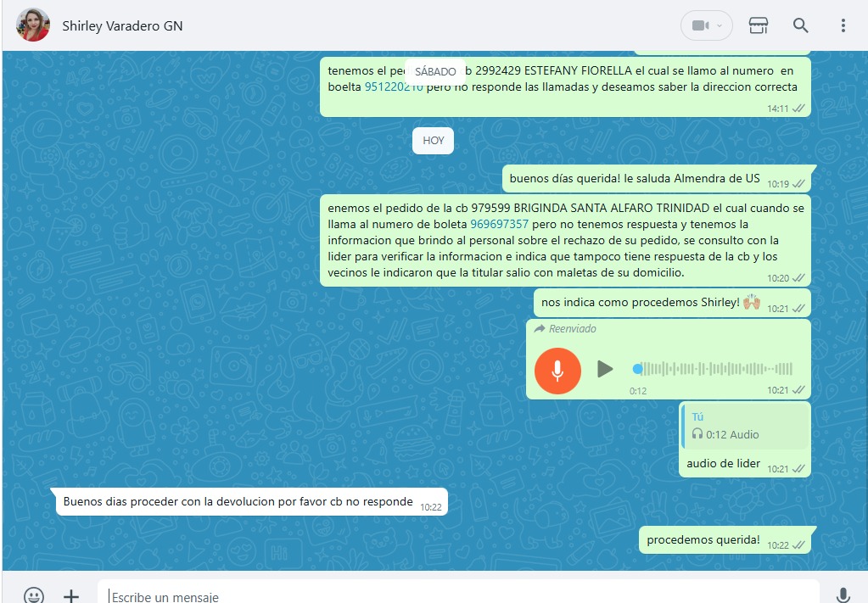Search in chat with magnifier icon

[x=800, y=25]
